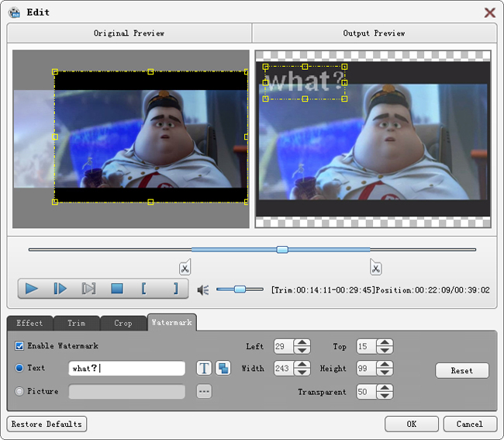Click the app icon in the title bar
The width and height of the screenshot is (504, 440).
(x=15, y=12)
